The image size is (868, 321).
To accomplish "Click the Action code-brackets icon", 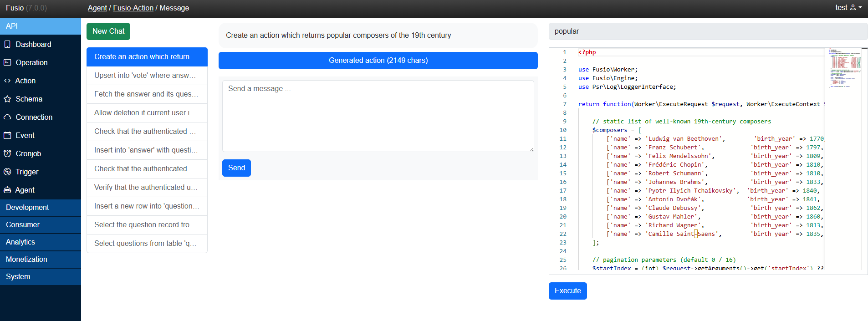I will click(x=7, y=81).
